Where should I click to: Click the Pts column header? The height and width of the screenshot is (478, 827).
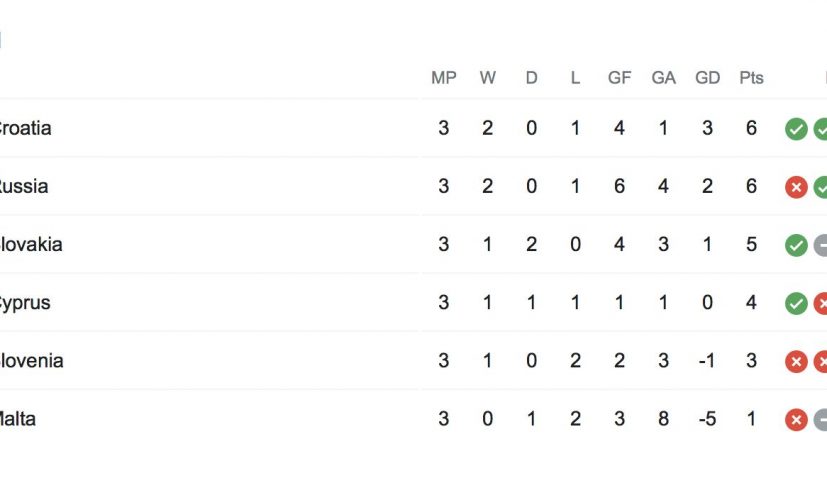(751, 78)
